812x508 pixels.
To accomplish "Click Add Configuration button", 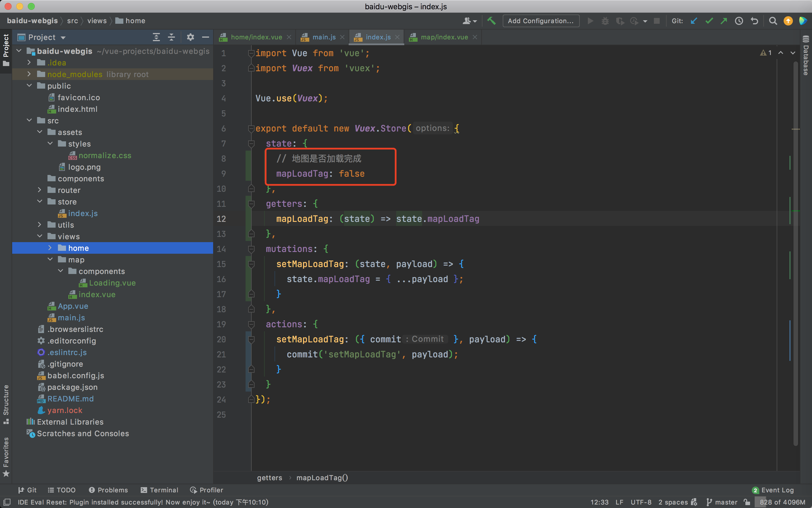I will click(x=541, y=21).
